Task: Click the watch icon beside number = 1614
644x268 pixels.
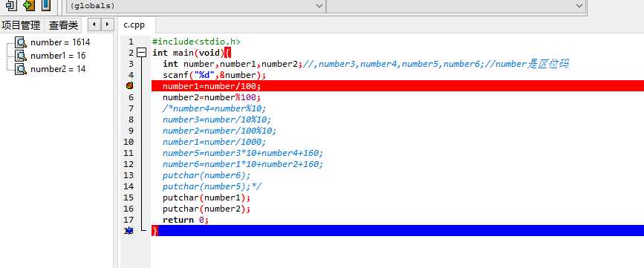Action: coord(21,42)
